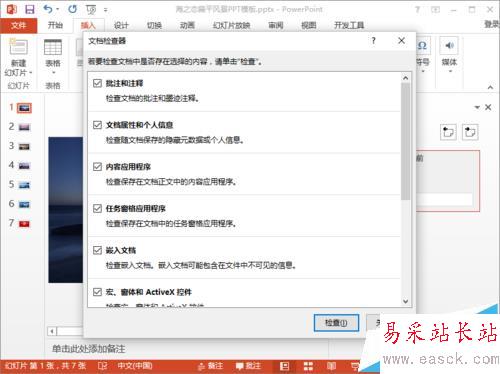Click the dialog list scrollbar thumb
The width and height of the screenshot is (500, 374).
pos(406,141)
